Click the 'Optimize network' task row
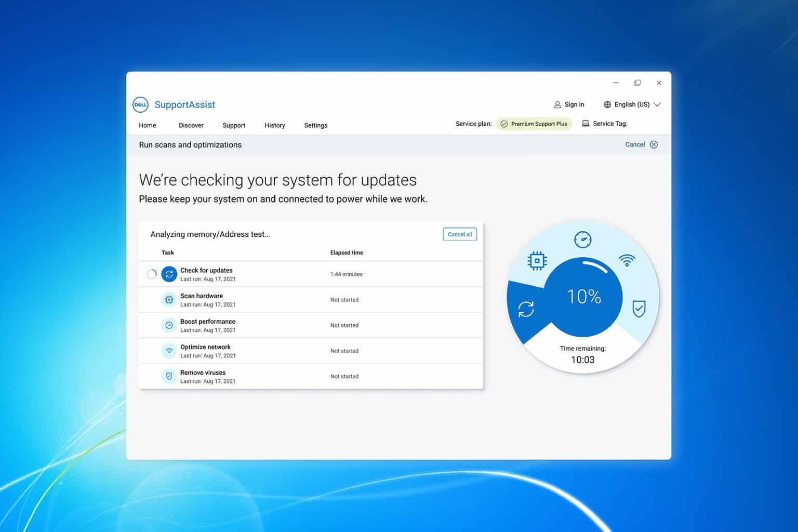This screenshot has height=532, width=798. coord(311,351)
